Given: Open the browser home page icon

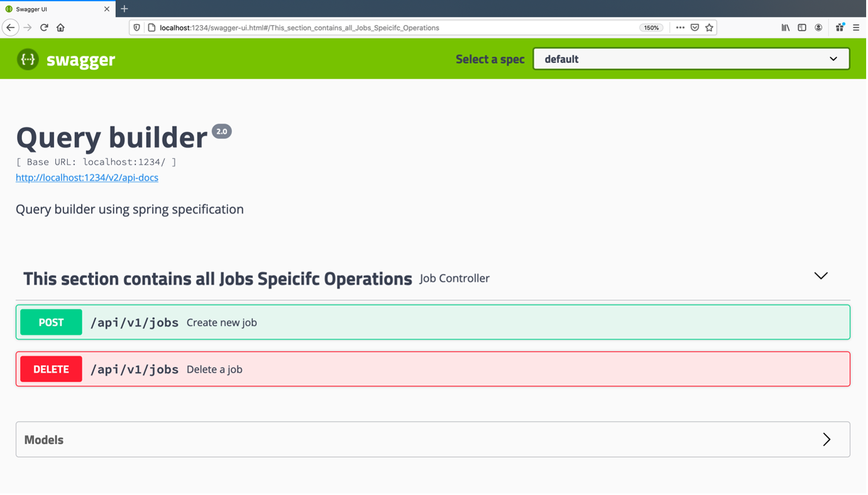Looking at the screenshot, I should (60, 28).
